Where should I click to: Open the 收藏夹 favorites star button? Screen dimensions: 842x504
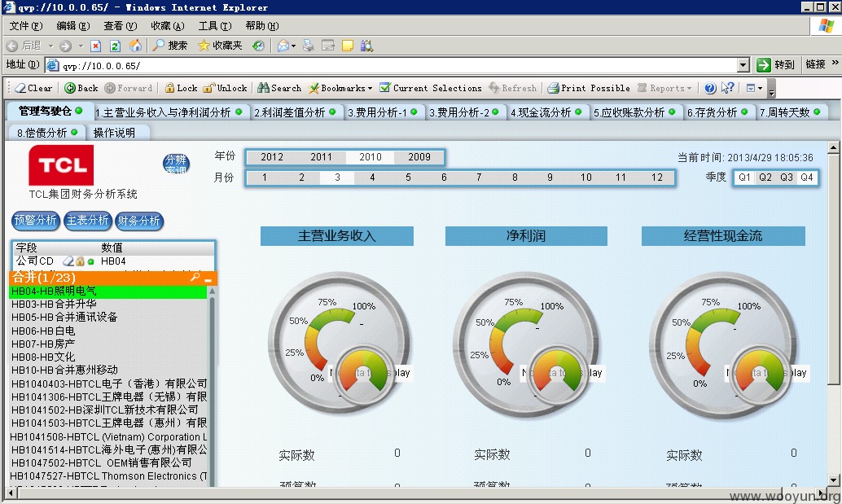click(220, 46)
